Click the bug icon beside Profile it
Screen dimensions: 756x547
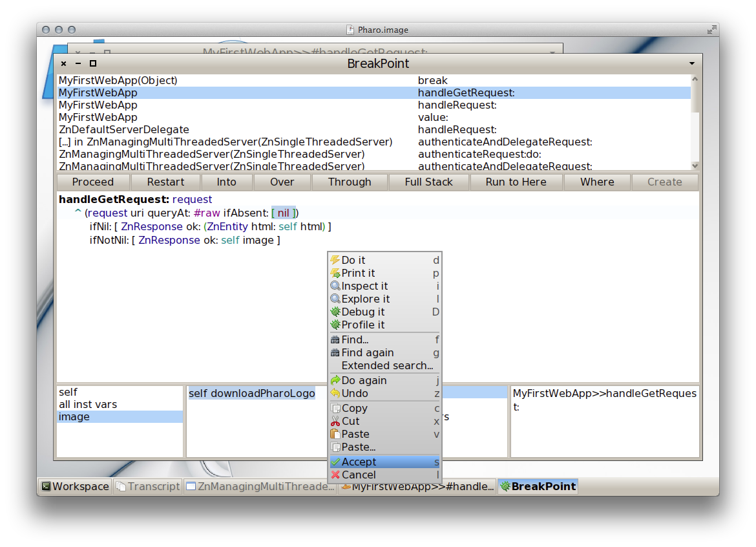point(335,325)
